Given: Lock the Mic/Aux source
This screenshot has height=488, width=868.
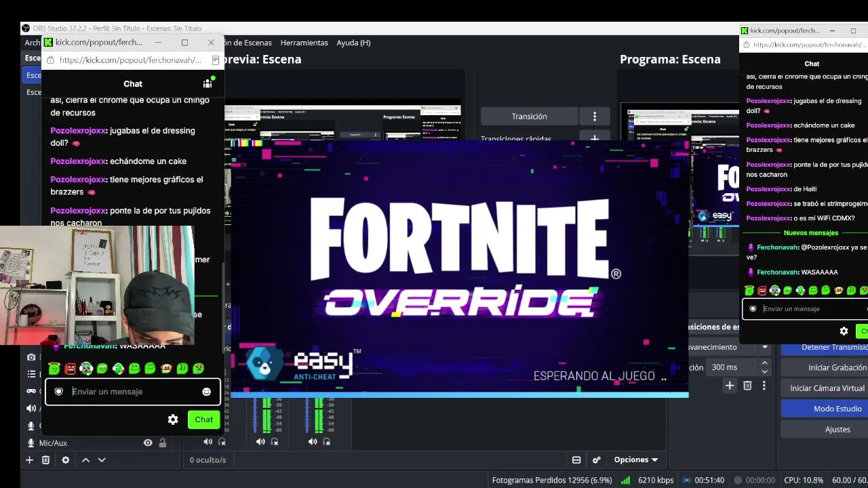Looking at the screenshot, I should (x=162, y=443).
